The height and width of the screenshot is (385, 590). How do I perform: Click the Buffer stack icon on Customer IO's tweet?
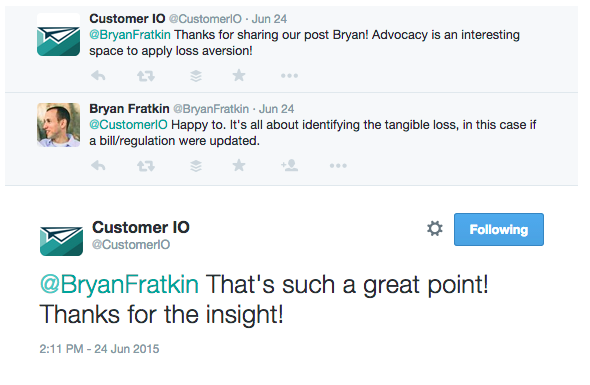coord(196,76)
